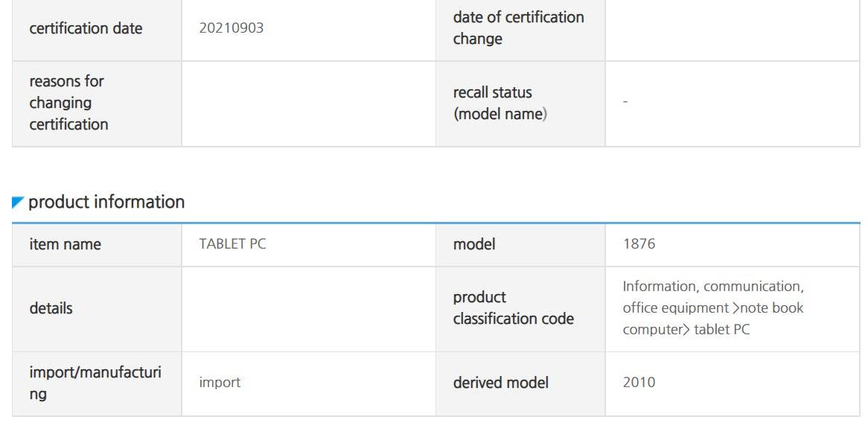Select the certification date label cell
Viewport: 868px width, 443px height.
click(x=97, y=28)
